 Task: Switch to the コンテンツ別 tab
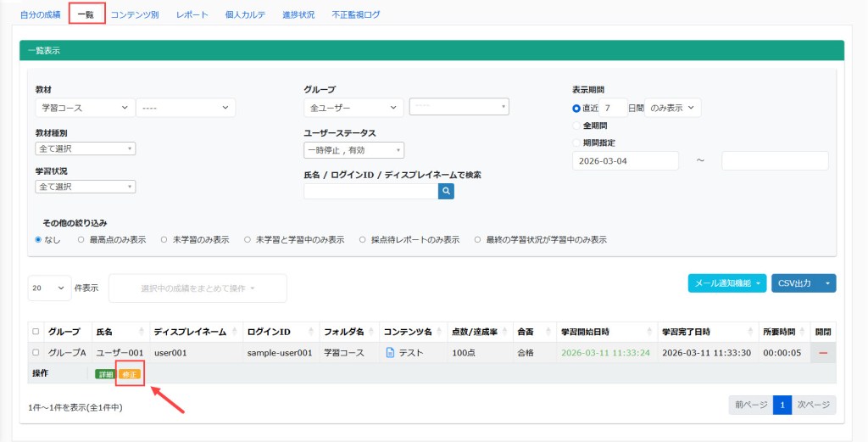pos(135,14)
